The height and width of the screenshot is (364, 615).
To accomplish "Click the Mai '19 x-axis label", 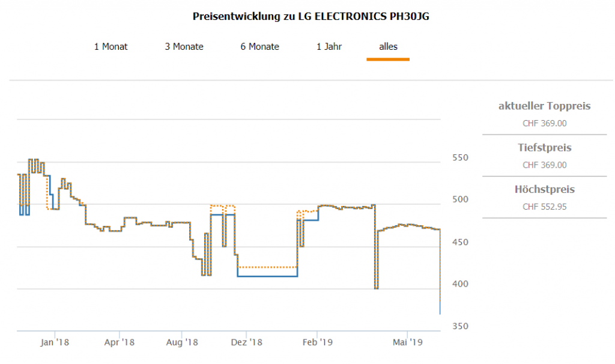I will coord(407,342).
